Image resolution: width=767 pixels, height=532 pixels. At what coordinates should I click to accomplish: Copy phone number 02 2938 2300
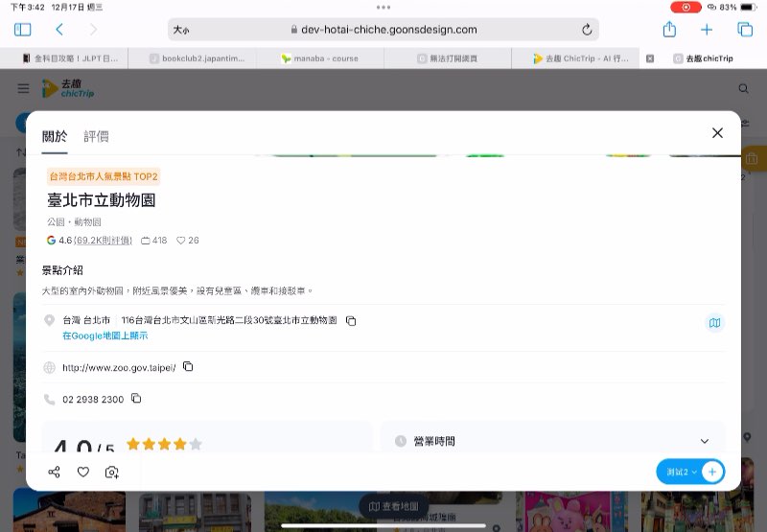136,398
